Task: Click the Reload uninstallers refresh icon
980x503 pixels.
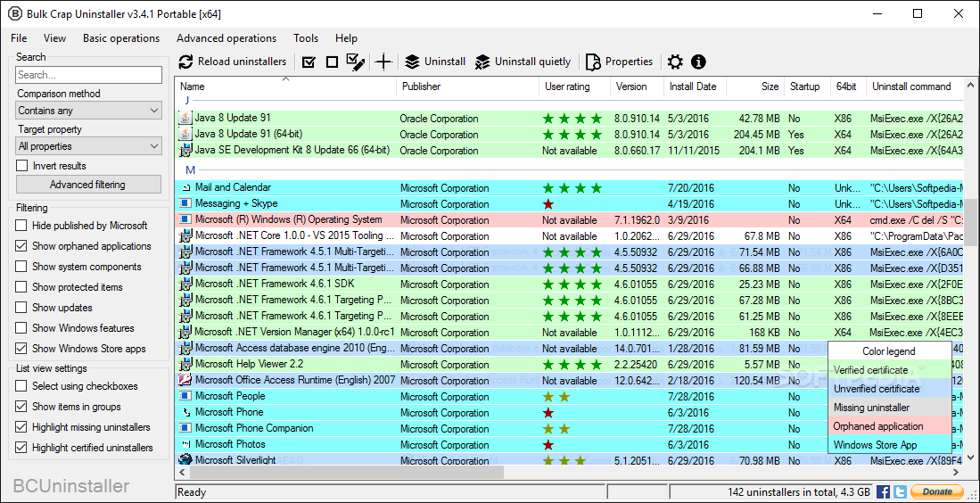Action: tap(185, 62)
